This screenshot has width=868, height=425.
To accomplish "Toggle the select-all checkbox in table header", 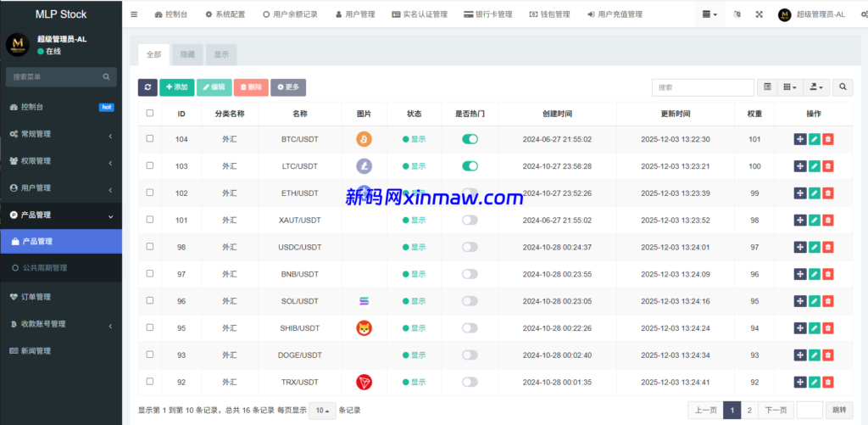I will pyautogui.click(x=149, y=113).
